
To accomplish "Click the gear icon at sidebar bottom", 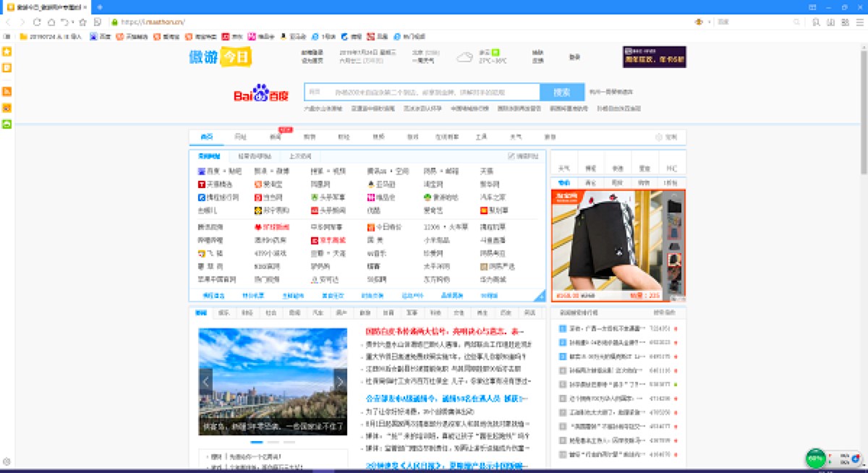I will point(7,461).
